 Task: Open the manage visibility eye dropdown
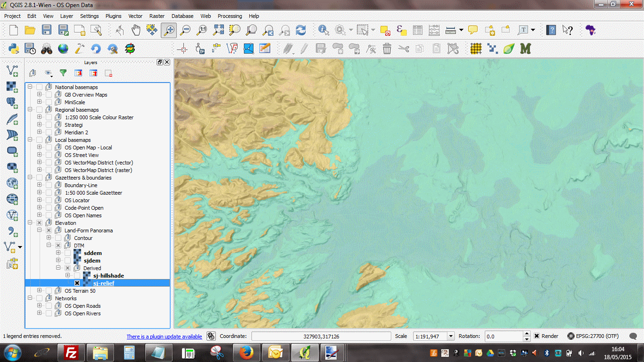point(48,73)
